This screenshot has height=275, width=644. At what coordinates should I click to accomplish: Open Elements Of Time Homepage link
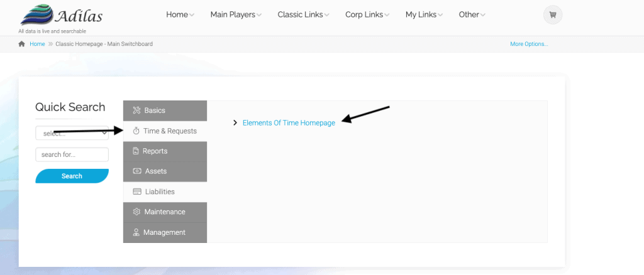289,122
